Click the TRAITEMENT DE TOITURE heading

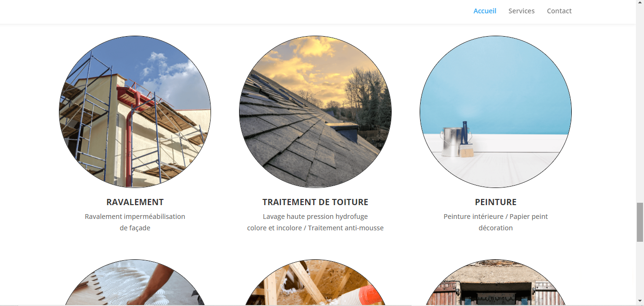click(x=315, y=202)
